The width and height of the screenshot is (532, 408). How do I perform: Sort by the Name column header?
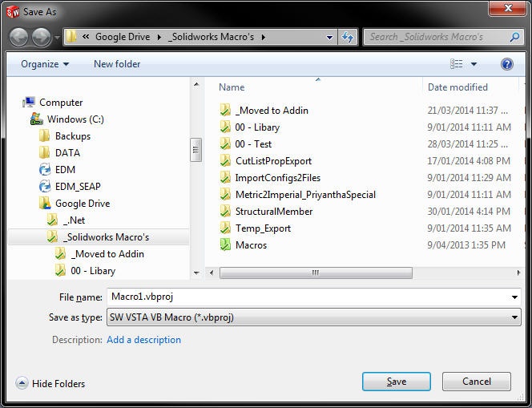tap(232, 87)
